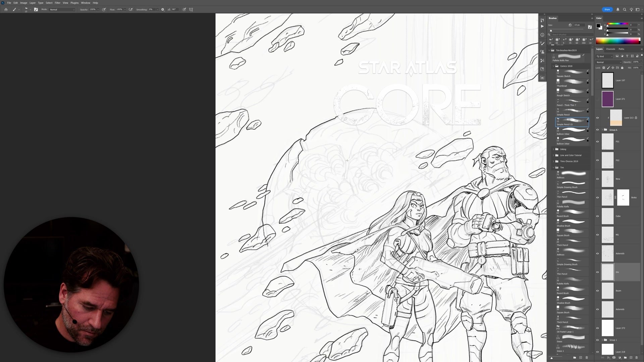Screen dimensions: 644x362
Task: Click the foreground color swatch
Action: 598,26
